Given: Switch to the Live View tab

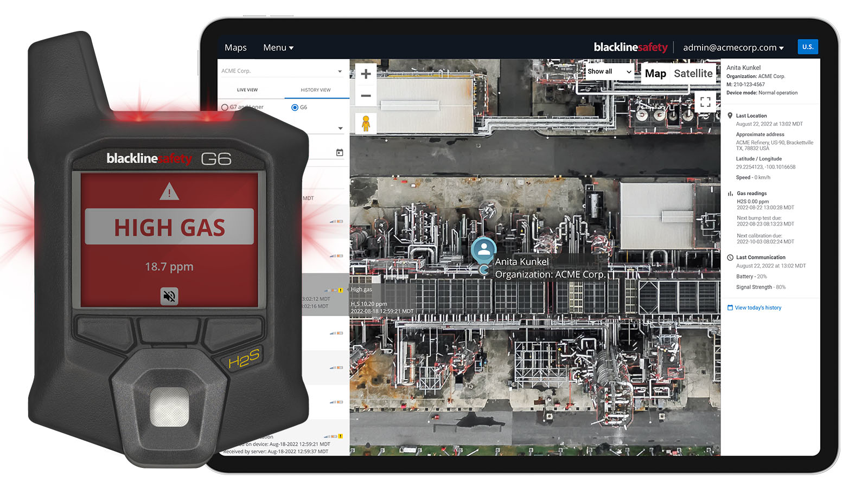Looking at the screenshot, I should [247, 89].
